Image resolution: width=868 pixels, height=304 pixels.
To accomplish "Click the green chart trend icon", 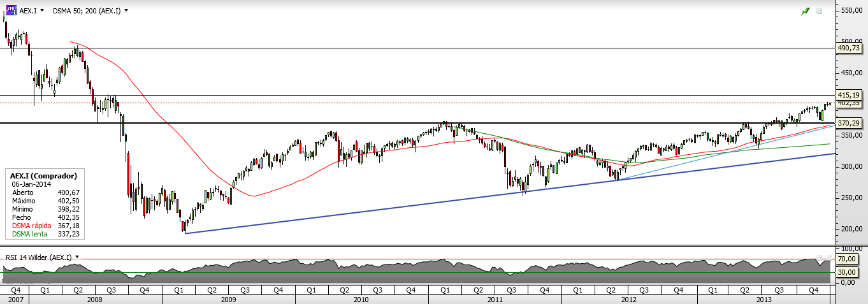I will 806,11.
